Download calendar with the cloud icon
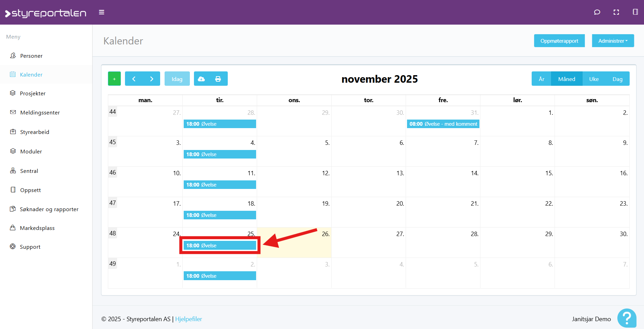This screenshot has height=329, width=644. (201, 79)
